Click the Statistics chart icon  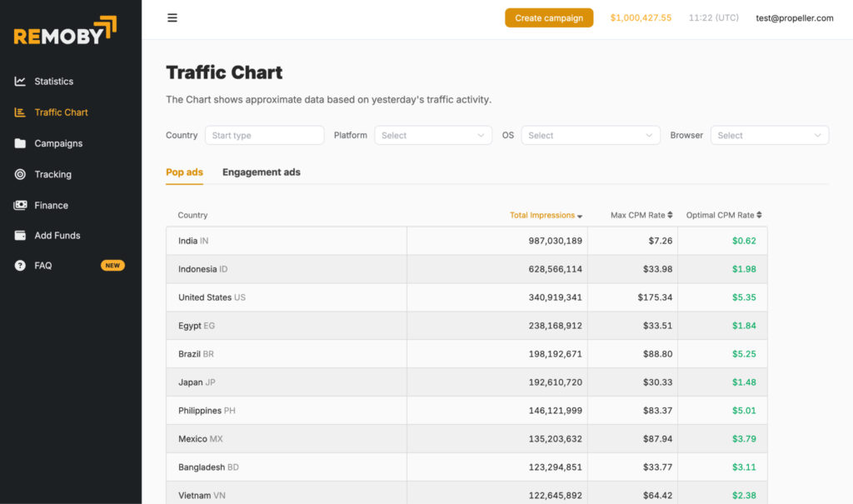pos(20,81)
